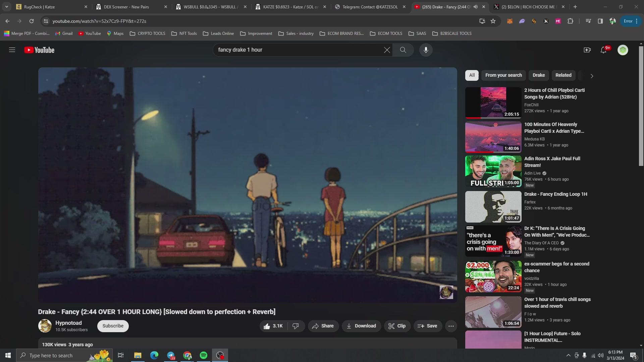
Task: Click the channel watermark on the video
Action: [x=446, y=292]
